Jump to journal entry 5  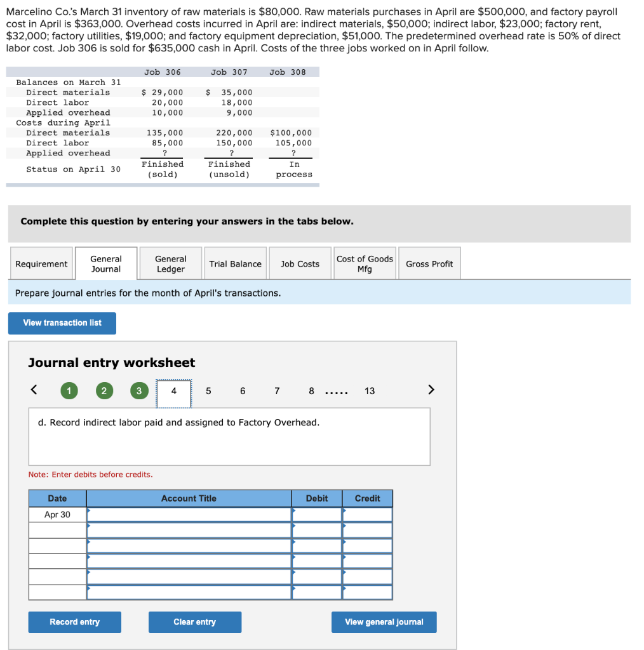pyautogui.click(x=208, y=391)
